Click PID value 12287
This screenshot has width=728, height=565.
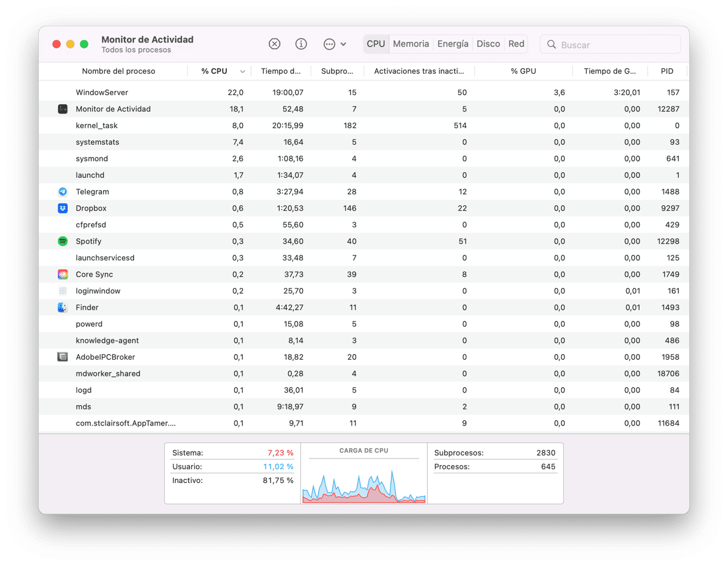click(668, 109)
